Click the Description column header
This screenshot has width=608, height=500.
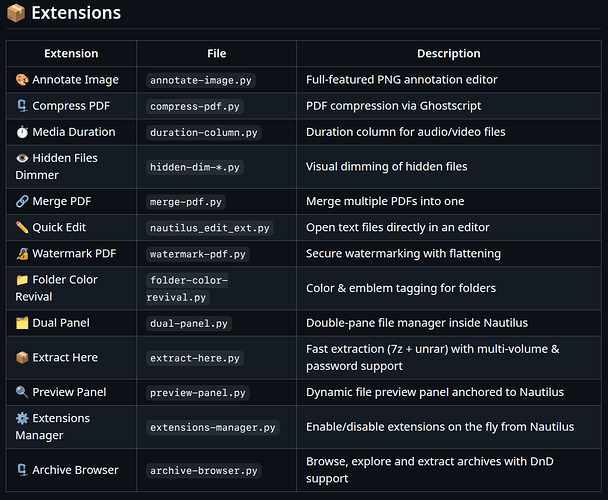click(x=448, y=53)
